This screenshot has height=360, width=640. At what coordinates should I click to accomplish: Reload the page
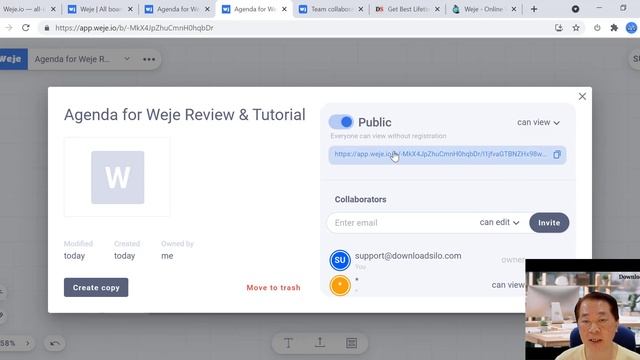pos(26,28)
